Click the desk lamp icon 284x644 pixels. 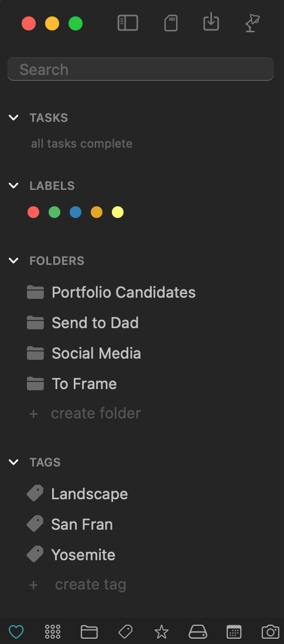tap(252, 23)
